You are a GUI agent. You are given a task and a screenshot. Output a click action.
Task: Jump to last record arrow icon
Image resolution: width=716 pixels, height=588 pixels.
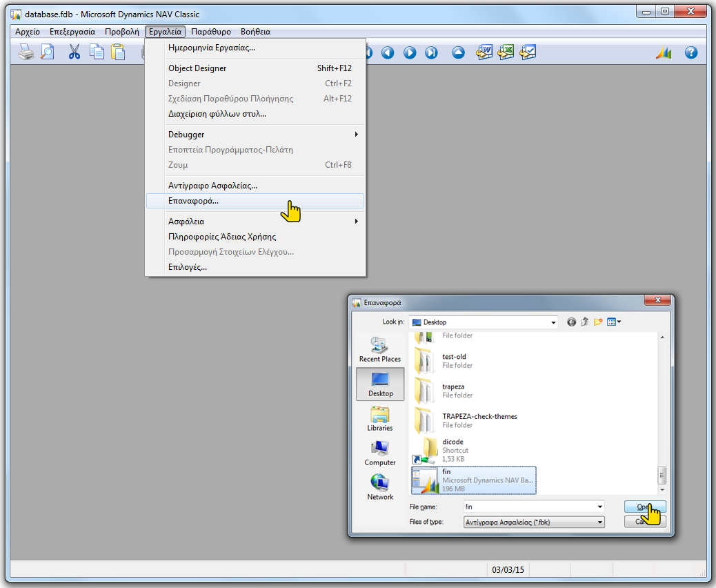tap(432, 52)
